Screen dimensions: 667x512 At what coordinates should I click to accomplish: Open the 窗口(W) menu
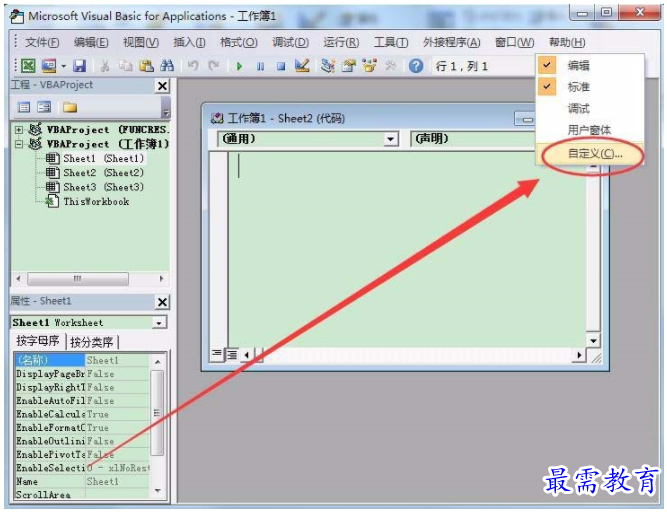click(x=514, y=42)
